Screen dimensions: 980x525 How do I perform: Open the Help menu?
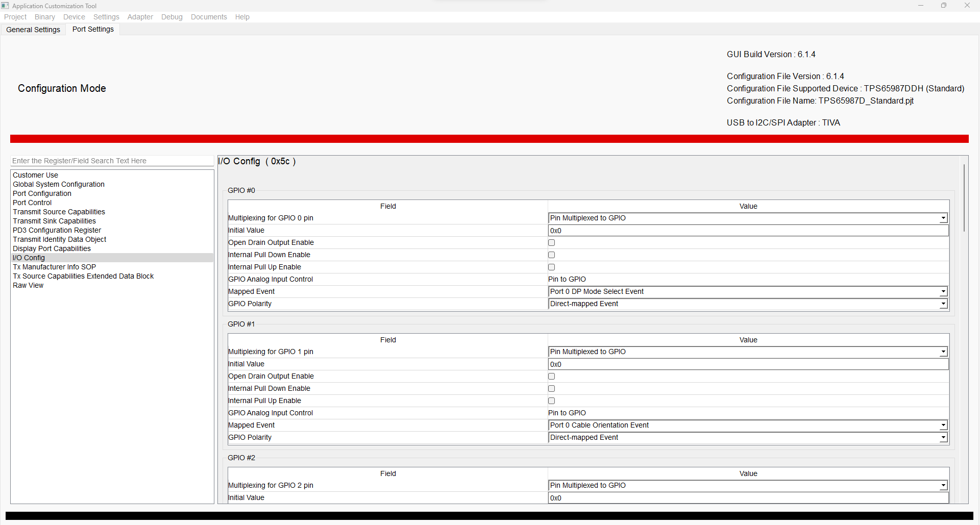coord(242,17)
